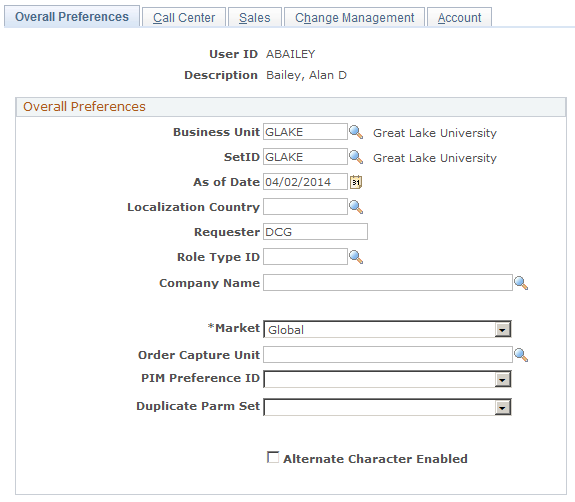Viewport: 575px width, 502px height.
Task: Select the Overall Preferences tab
Action: (x=72, y=17)
